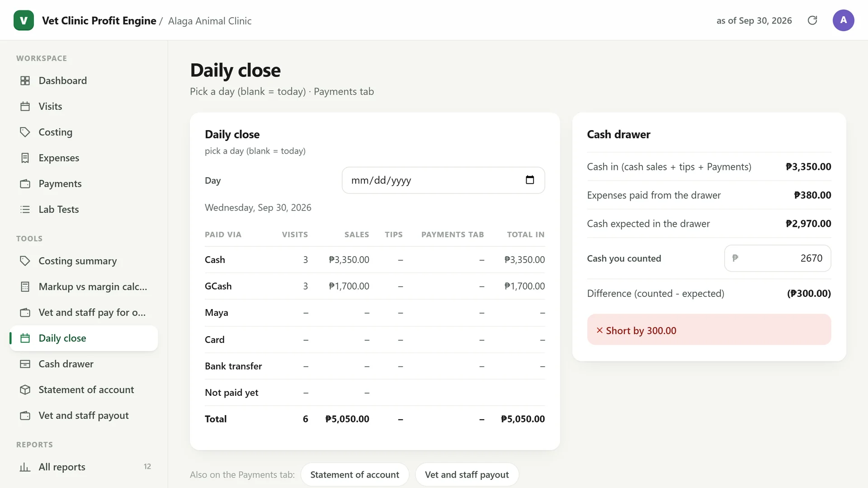Click the Visits calendar icon
The width and height of the screenshot is (868, 488).
click(x=25, y=106)
